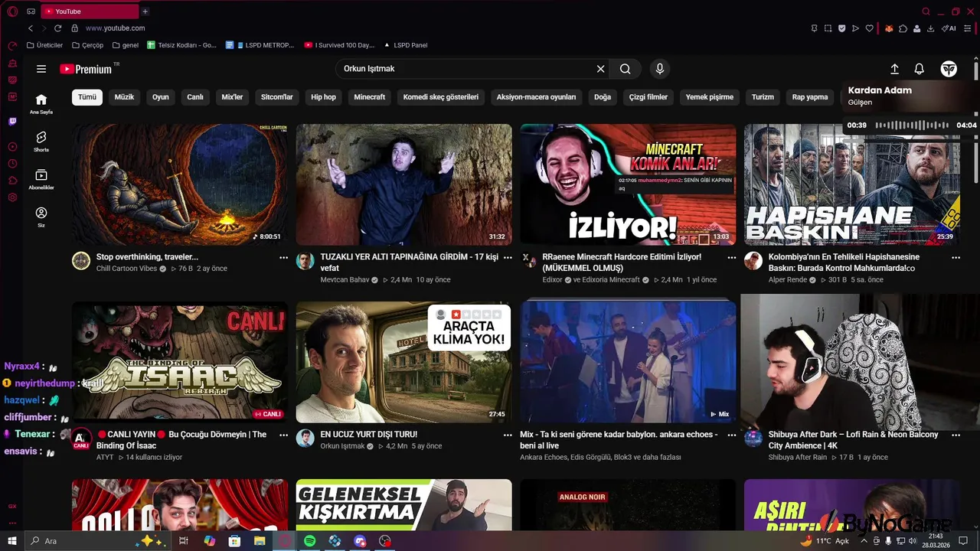Open three-dot menu for RRaenee Minecraft video

[x=731, y=258]
